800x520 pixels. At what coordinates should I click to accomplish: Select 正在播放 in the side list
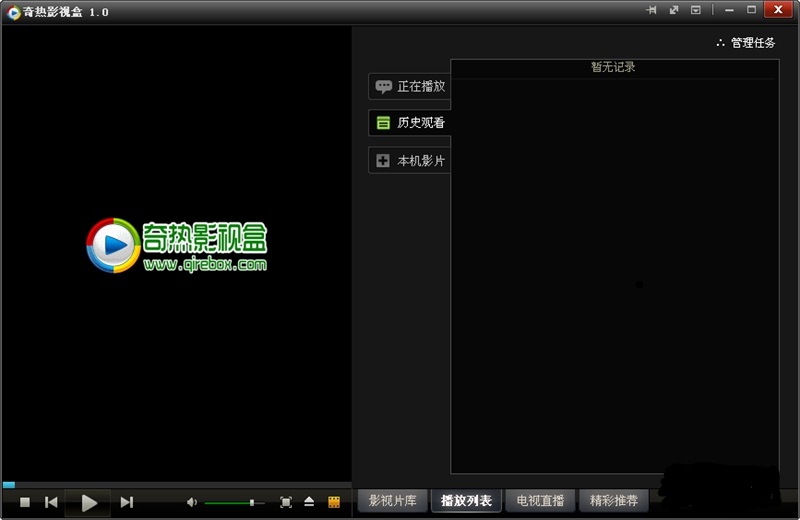pyautogui.click(x=410, y=86)
